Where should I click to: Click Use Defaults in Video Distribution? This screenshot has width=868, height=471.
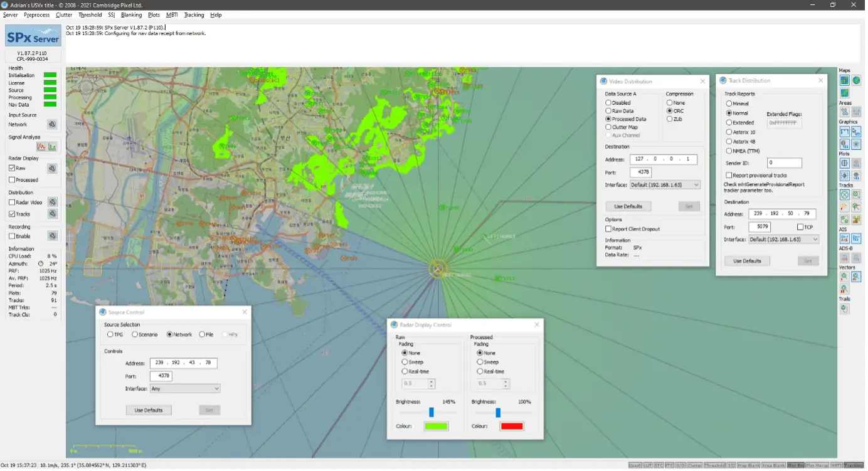pos(628,206)
